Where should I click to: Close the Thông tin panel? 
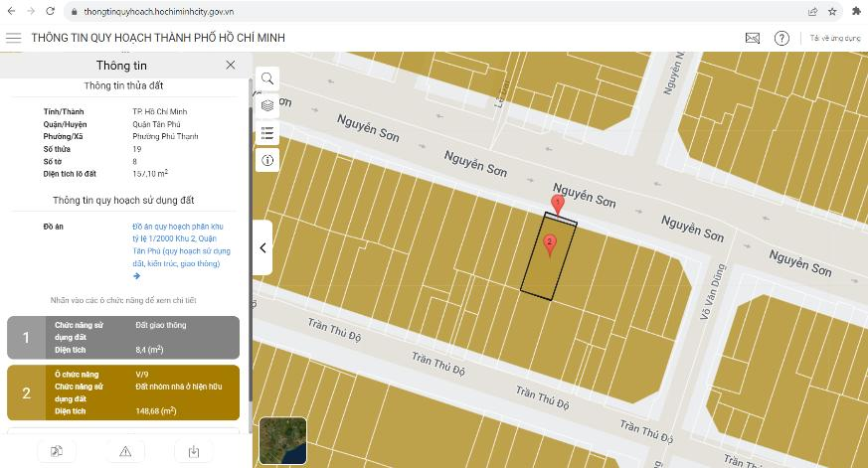(231, 66)
